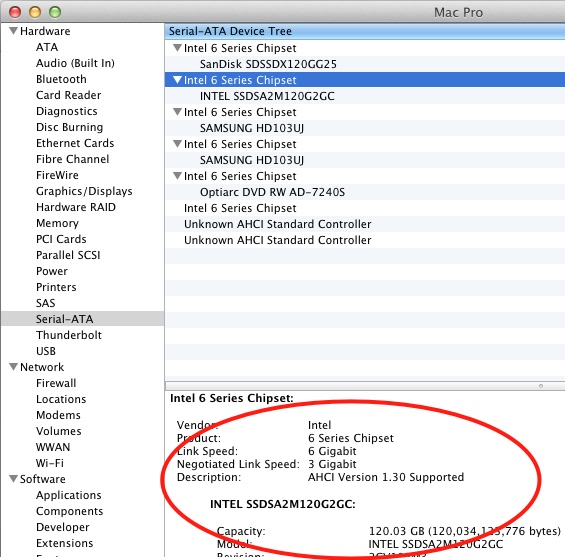The width and height of the screenshot is (565, 560).
Task: Show Card Reader details
Action: [68, 95]
